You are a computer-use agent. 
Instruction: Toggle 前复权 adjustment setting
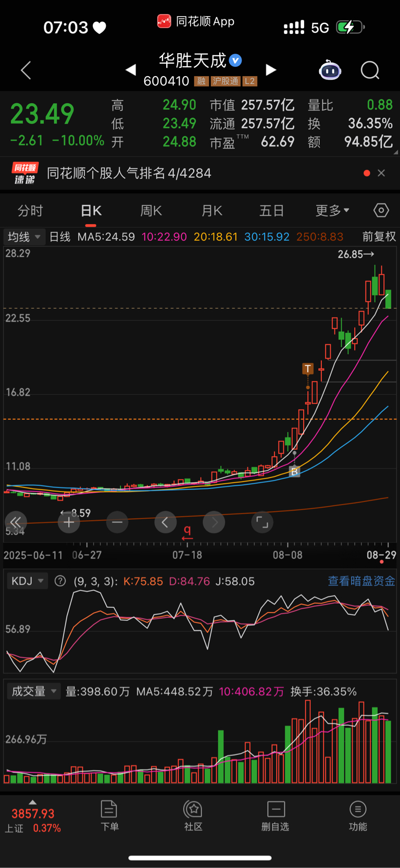(379, 237)
